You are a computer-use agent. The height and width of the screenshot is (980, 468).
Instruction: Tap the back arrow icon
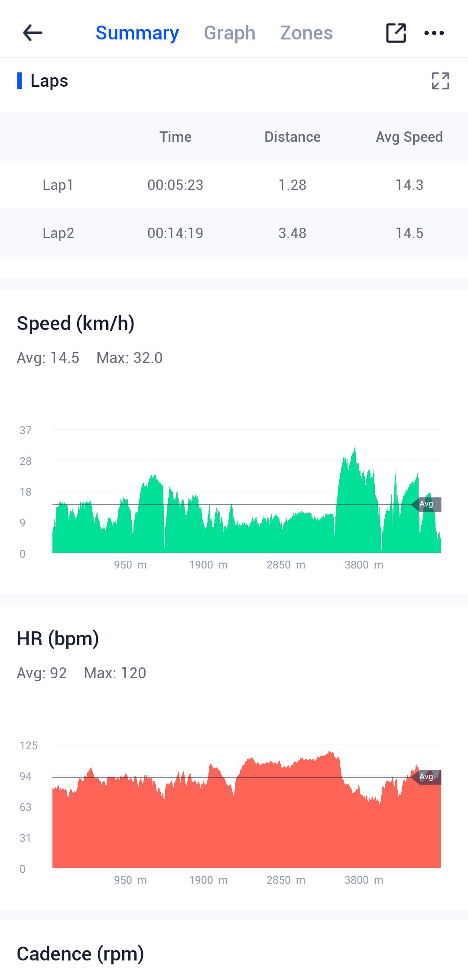(32, 33)
